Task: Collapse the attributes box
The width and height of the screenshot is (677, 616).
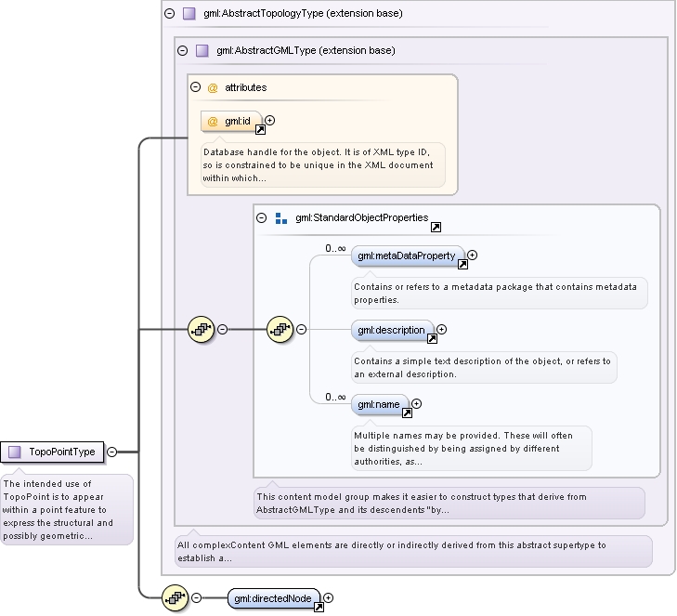Action: [x=196, y=86]
